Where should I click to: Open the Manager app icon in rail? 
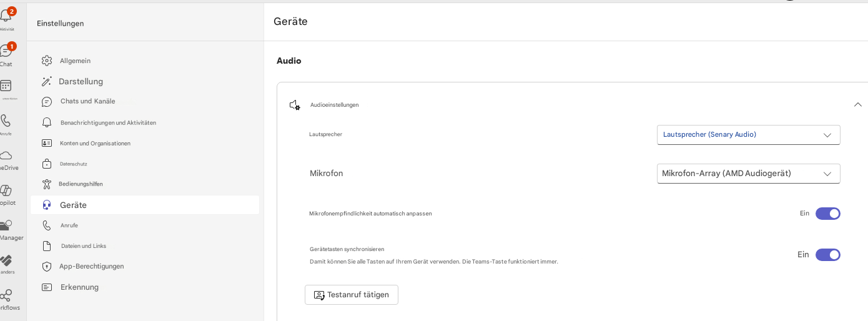(6, 225)
